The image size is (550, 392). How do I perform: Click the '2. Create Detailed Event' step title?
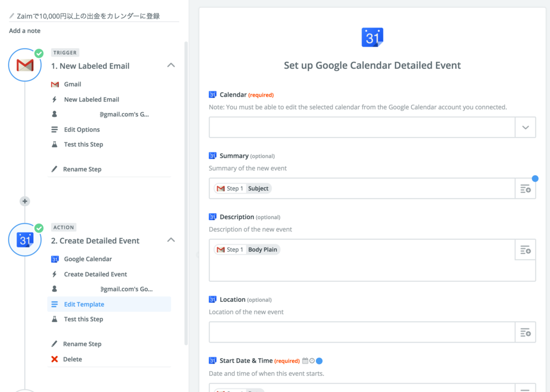(x=95, y=241)
